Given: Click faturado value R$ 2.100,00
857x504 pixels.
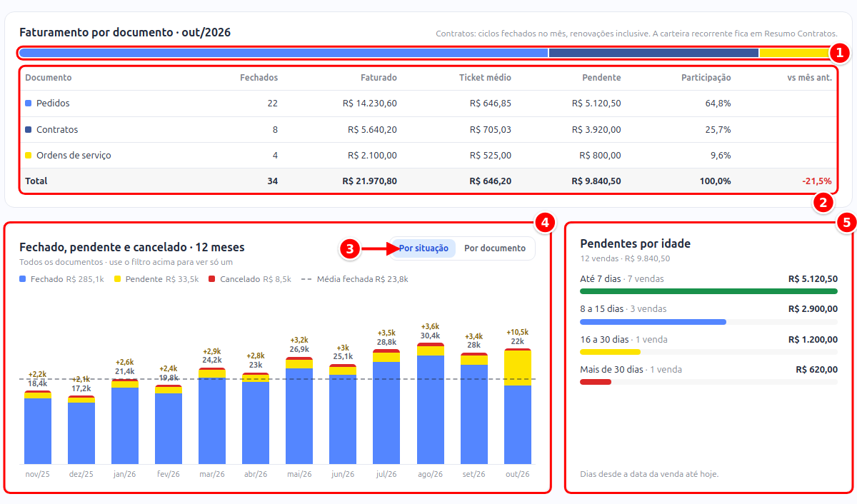Looking at the screenshot, I should pyautogui.click(x=372, y=156).
